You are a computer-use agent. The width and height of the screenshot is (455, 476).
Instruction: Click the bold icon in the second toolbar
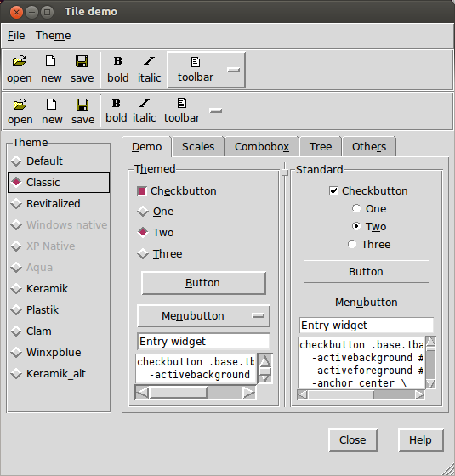click(x=116, y=104)
